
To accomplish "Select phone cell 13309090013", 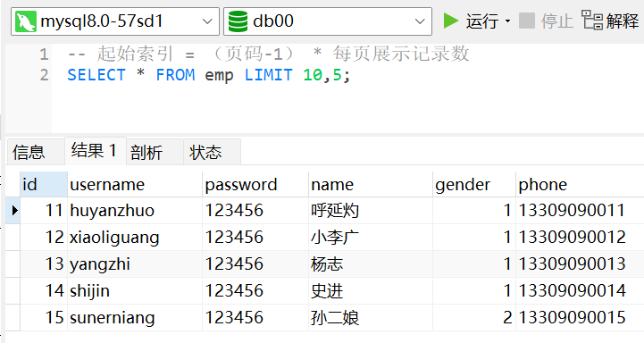I will (580, 264).
